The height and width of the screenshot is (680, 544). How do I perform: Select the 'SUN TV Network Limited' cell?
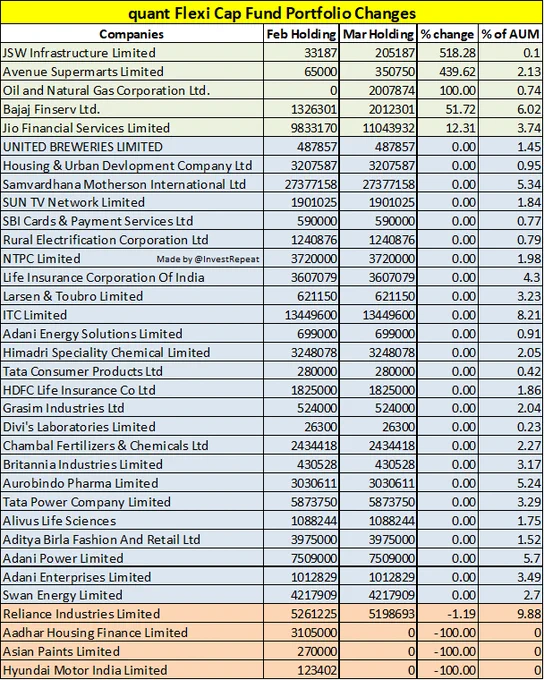[x=132, y=202]
